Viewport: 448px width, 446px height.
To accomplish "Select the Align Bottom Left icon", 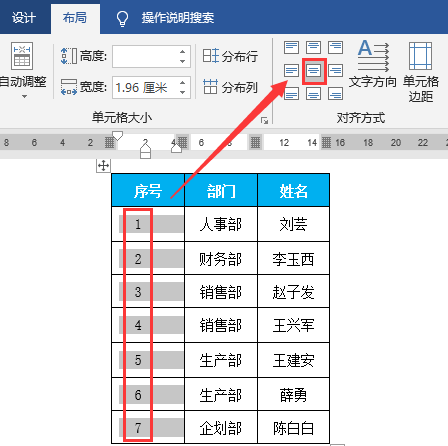I will coord(291,94).
